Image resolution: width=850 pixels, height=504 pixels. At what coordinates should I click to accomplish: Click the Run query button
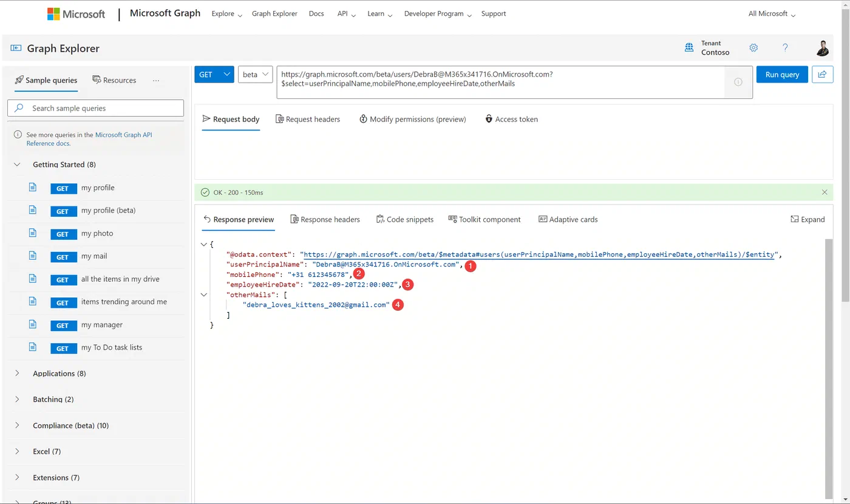(x=782, y=74)
